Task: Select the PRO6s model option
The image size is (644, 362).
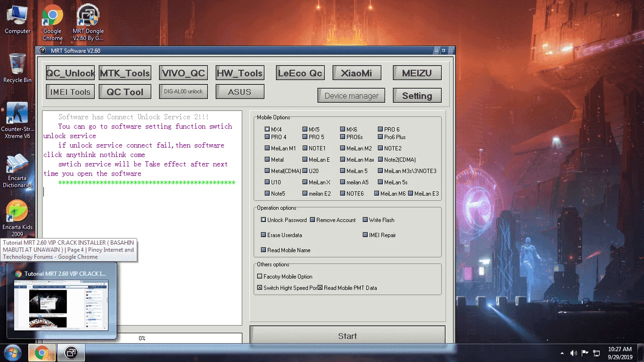Action: point(343,137)
